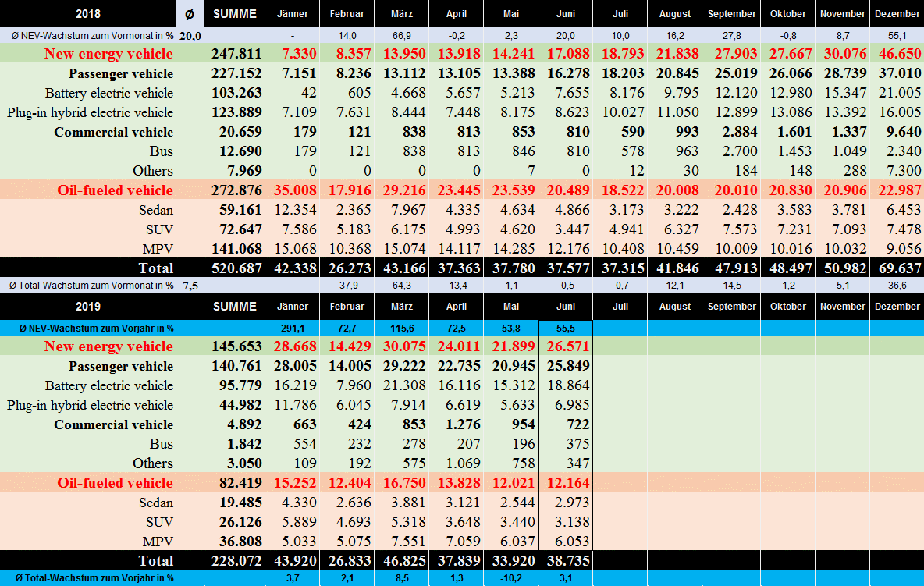Select the 2018 MPV sum value 141.068
Image resolution: width=924 pixels, height=586 pixels.
(x=236, y=249)
